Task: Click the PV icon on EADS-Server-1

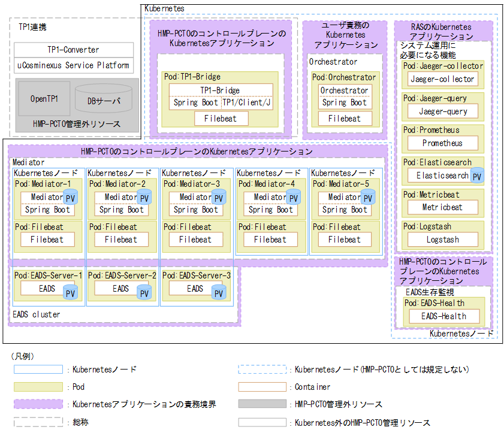Action: [x=70, y=293]
